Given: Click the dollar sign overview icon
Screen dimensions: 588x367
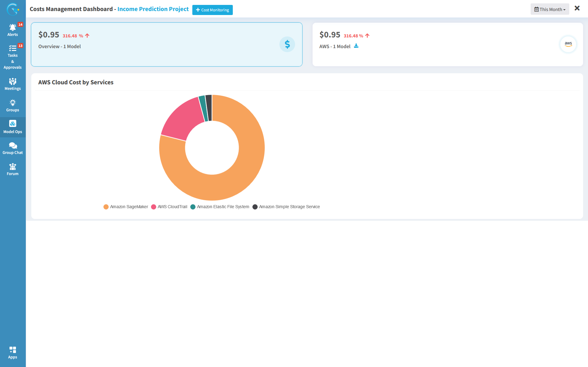Looking at the screenshot, I should 287,44.
